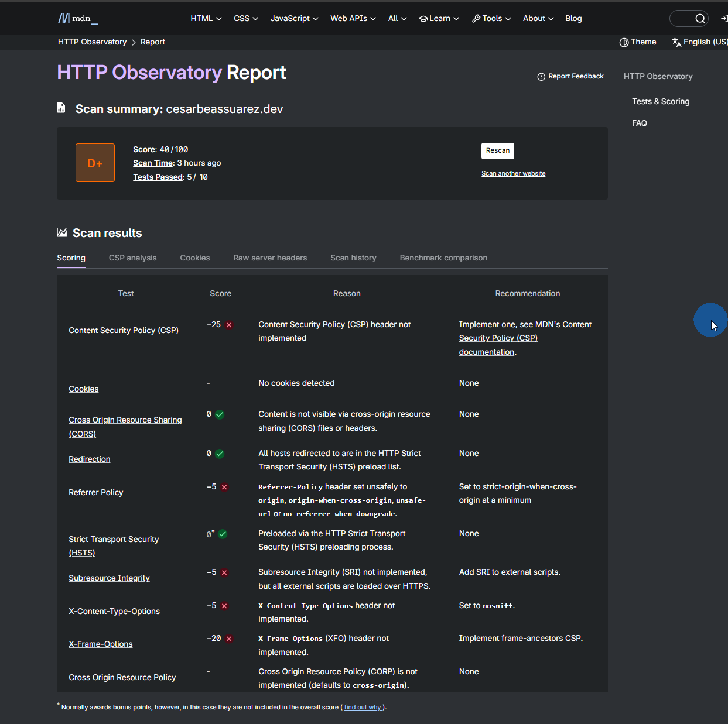This screenshot has height=724, width=728.
Task: Click the search magnifier icon
Action: tap(700, 18)
